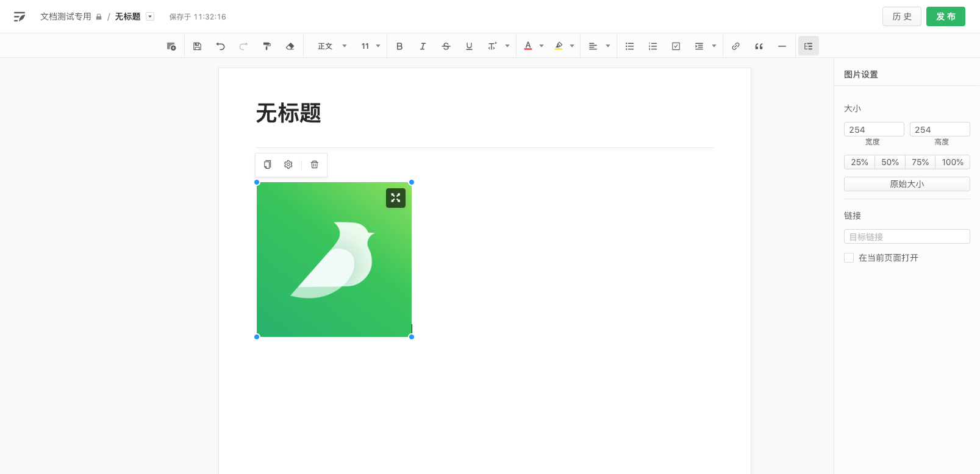The width and height of the screenshot is (980, 474).
Task: Click the save document icon
Action: click(197, 46)
